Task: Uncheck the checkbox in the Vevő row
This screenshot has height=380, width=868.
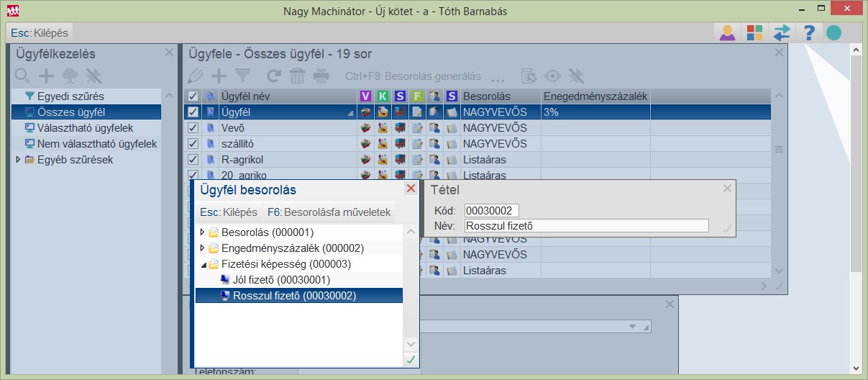Action: coord(193,127)
